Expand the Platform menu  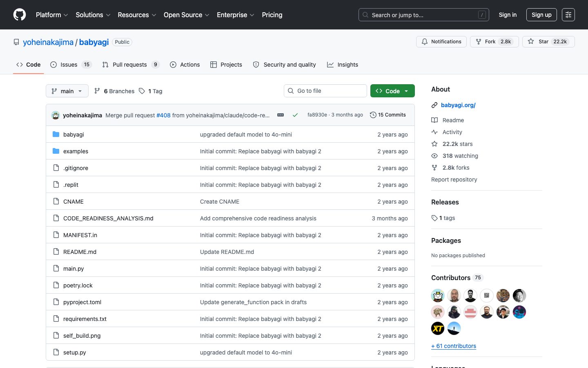52,15
